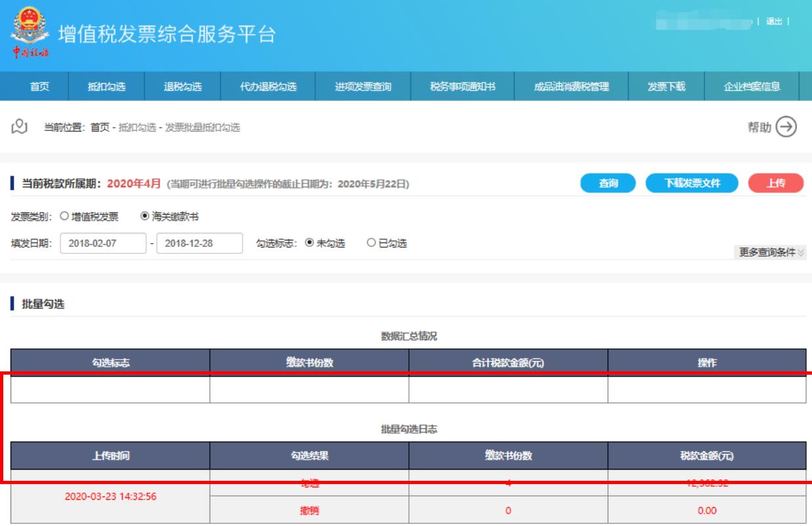Image resolution: width=812 pixels, height=526 pixels.
Task: Choose 已勾选 status radio button
Action: [x=372, y=244]
